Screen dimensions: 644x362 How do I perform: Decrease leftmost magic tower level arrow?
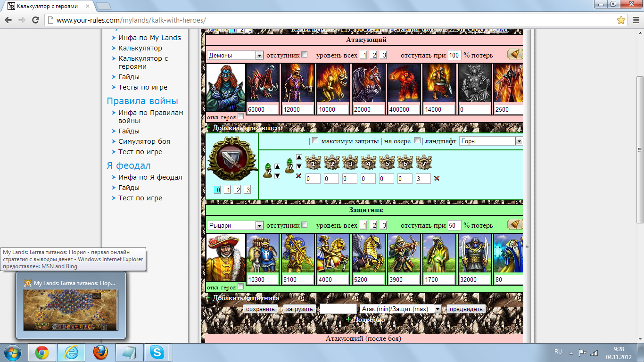click(x=277, y=175)
